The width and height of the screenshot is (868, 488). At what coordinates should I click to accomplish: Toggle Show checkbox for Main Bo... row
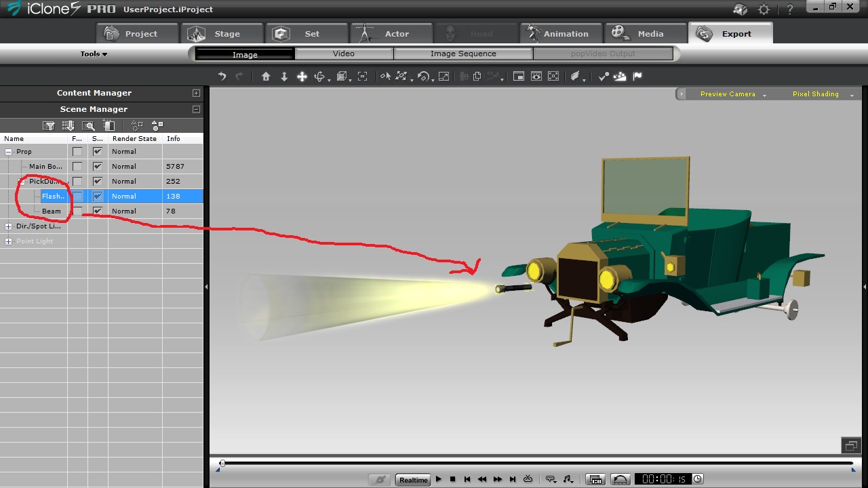[x=98, y=167]
